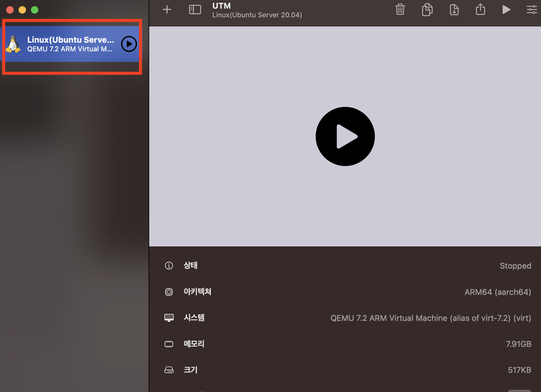The image size is (541, 392).
Task: Minimize the UTM window with the yellow button
Action: 22,10
